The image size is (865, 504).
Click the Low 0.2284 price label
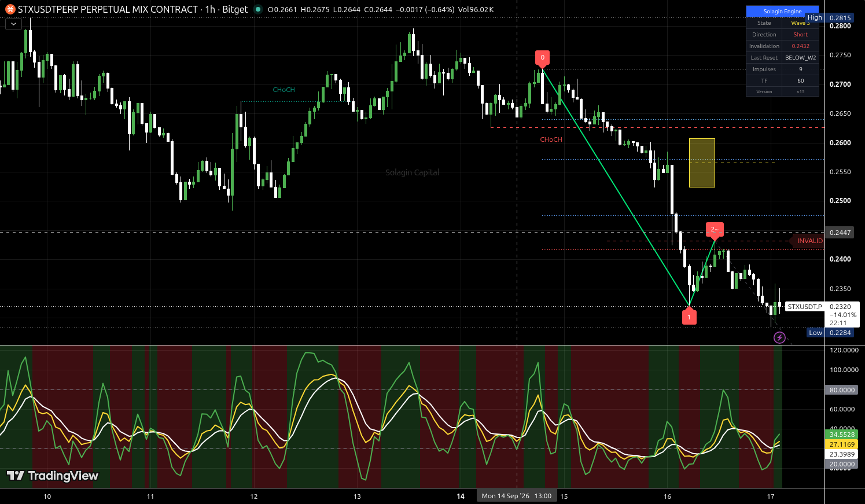pyautogui.click(x=830, y=333)
